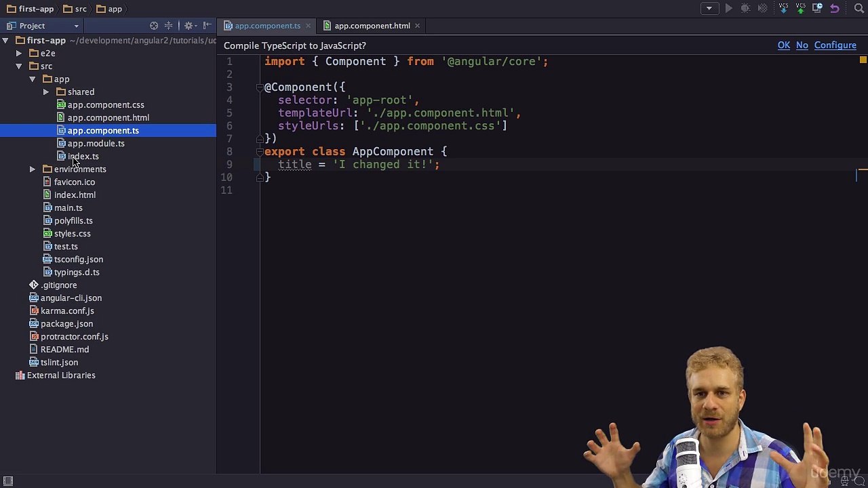868x488 pixels.
Task: Click the Run triangle icon in toolbar
Action: click(x=728, y=9)
